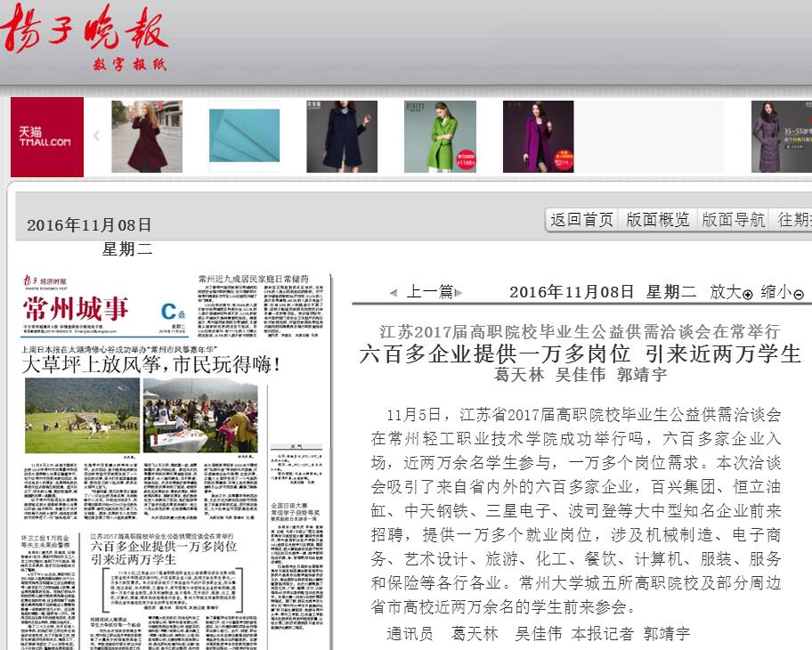Open the purple coat ad thumbnail
Image resolution: width=812 pixels, height=650 pixels.
tap(538, 136)
